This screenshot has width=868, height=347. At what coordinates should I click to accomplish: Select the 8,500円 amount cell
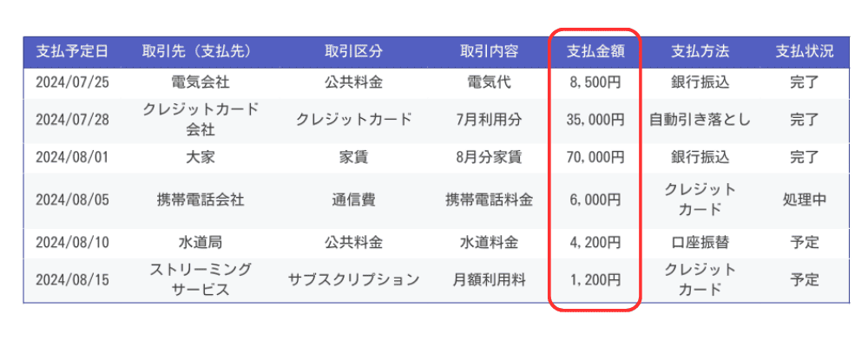tap(595, 83)
